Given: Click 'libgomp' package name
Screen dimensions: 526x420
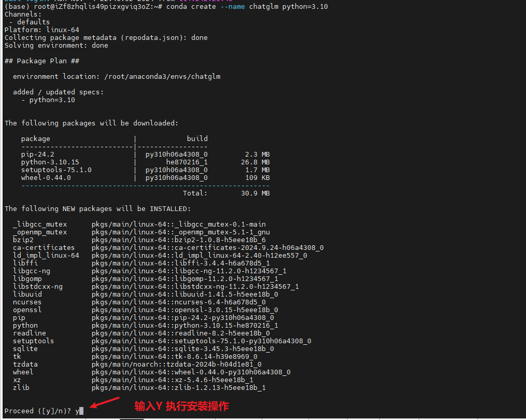Looking at the screenshot, I should click(x=27, y=278).
